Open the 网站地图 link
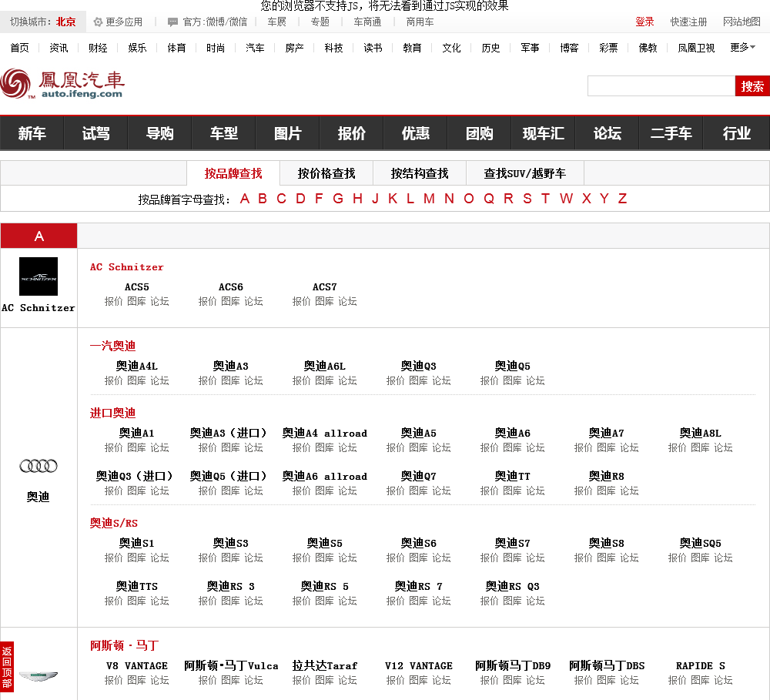Image resolution: width=770 pixels, height=700 pixels. coord(742,22)
